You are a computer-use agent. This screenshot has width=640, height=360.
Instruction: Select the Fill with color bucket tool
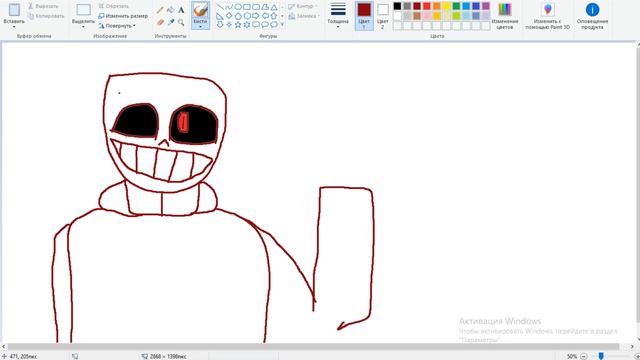[171, 10]
